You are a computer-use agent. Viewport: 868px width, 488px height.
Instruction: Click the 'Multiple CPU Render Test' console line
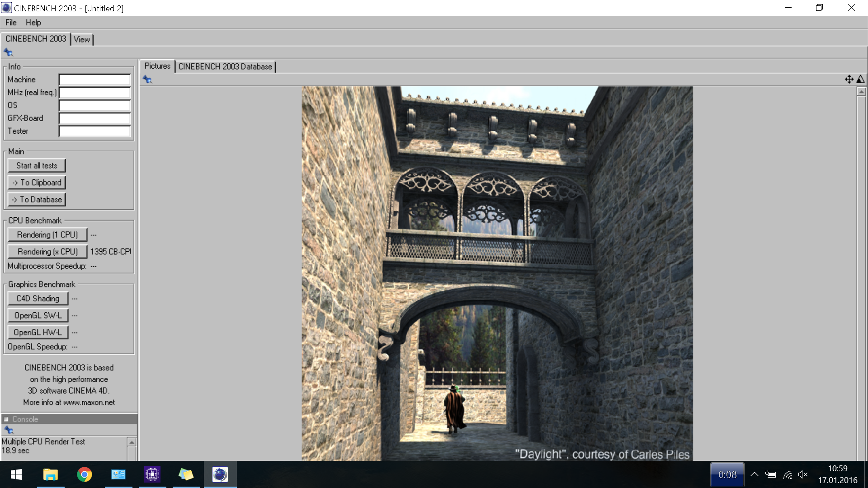point(43,441)
